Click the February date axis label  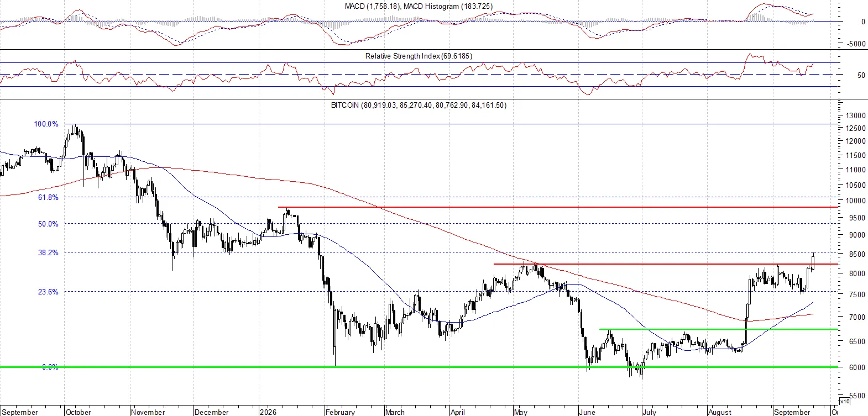[x=341, y=412]
